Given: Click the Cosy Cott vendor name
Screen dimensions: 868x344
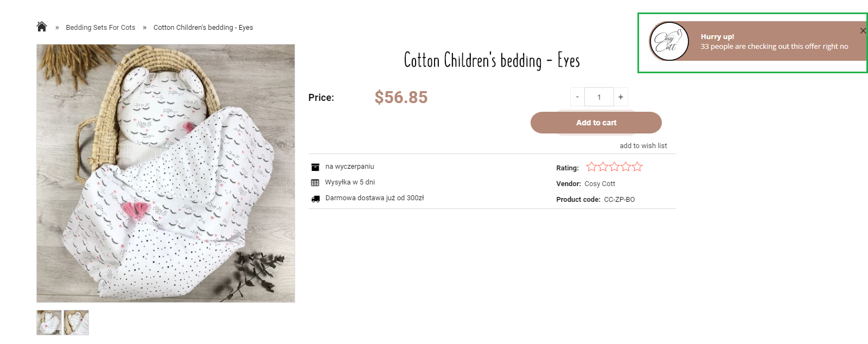Looking at the screenshot, I should click(599, 184).
